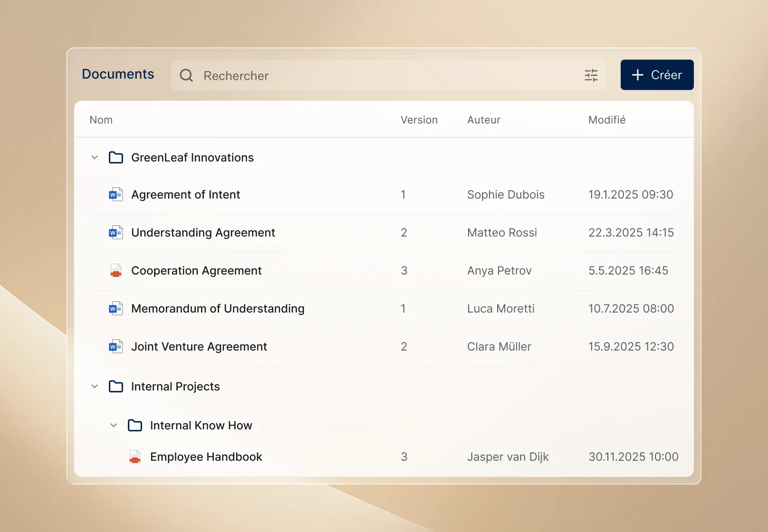768x532 pixels.
Task: Click the Internal Projects folder icon
Action: point(116,387)
